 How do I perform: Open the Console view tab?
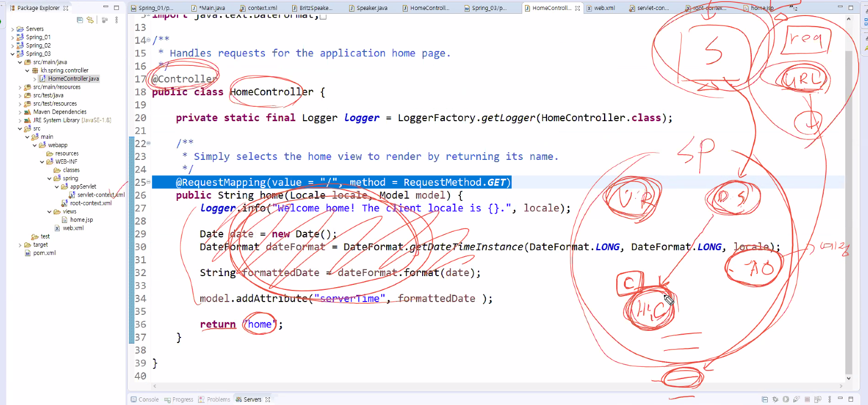pos(144,399)
